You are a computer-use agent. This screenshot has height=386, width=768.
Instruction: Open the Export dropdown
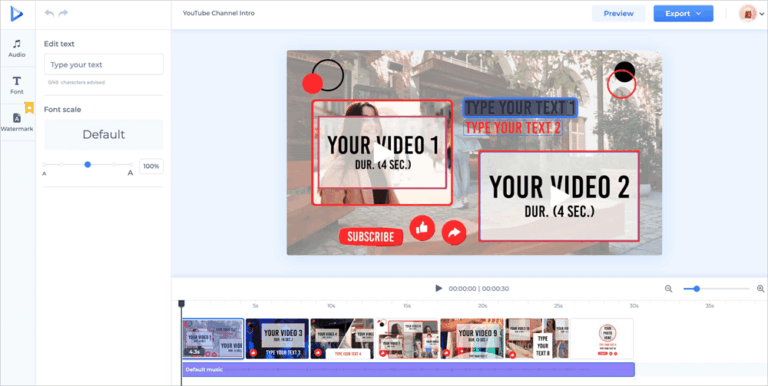tap(683, 14)
